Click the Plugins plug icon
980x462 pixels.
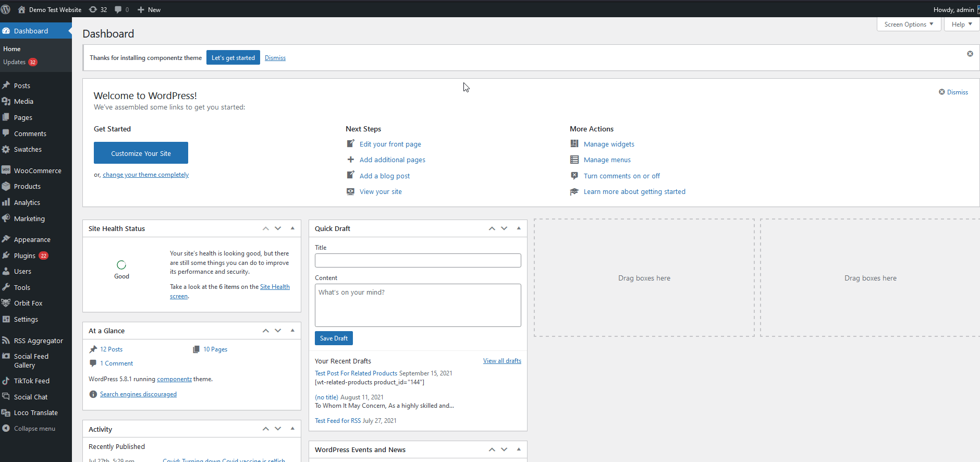pos(6,256)
